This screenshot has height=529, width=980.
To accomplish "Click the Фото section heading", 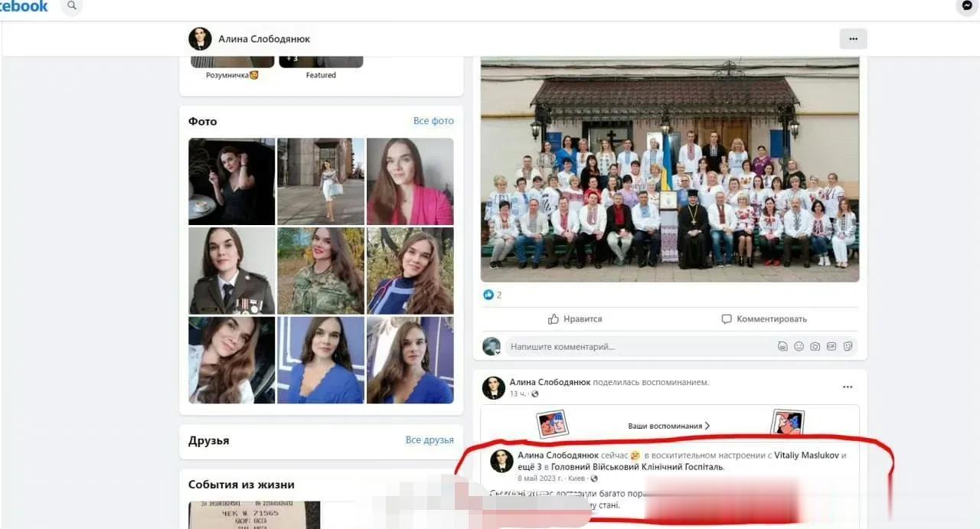I will (x=203, y=121).
